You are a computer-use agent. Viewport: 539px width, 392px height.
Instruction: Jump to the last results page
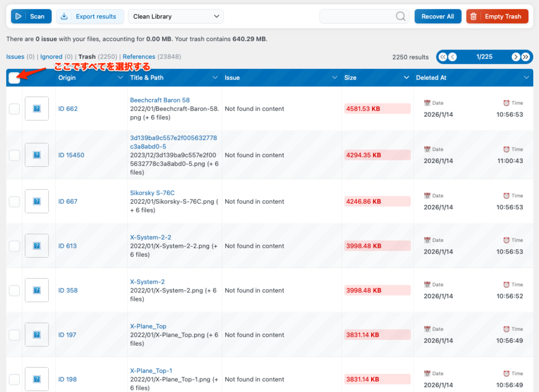[525, 57]
